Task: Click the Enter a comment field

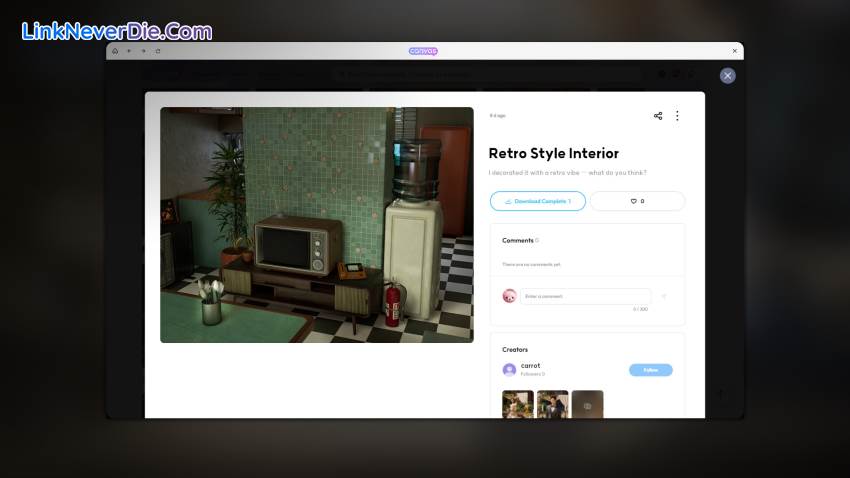Action: pos(585,296)
